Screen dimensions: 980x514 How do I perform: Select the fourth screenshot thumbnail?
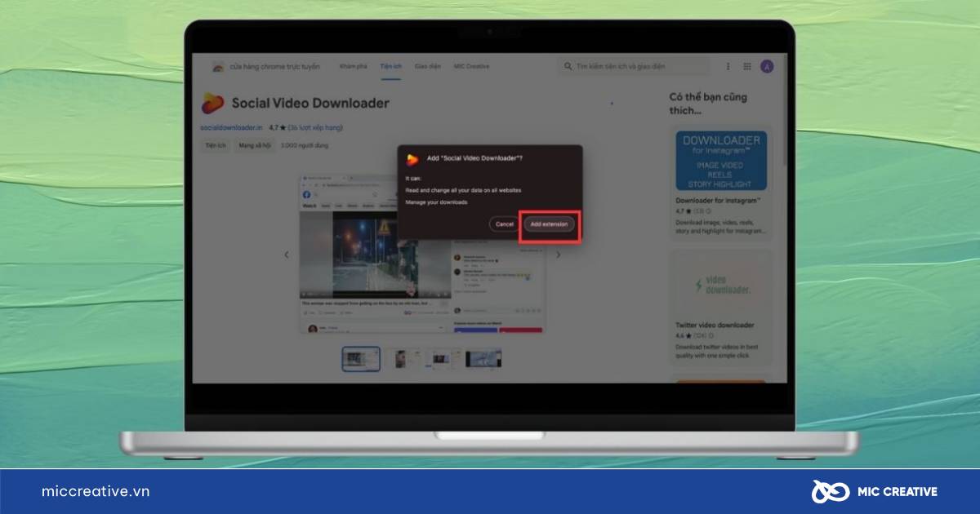click(x=483, y=358)
